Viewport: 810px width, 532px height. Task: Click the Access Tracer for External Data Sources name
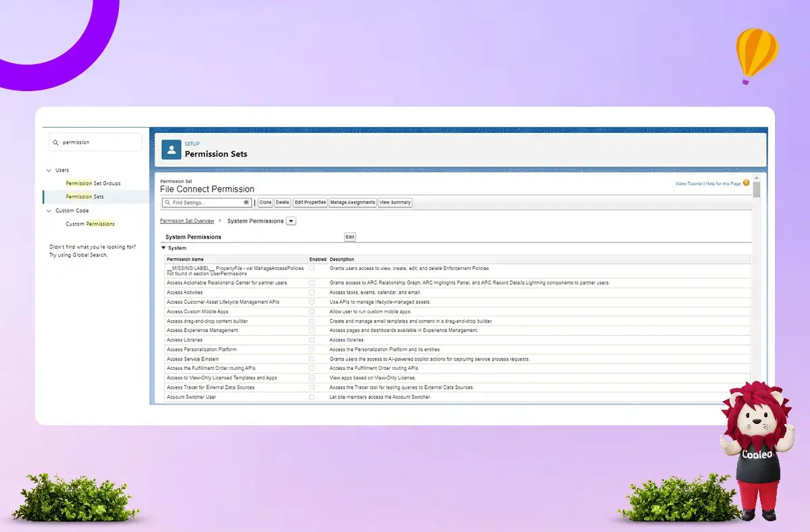click(x=211, y=388)
